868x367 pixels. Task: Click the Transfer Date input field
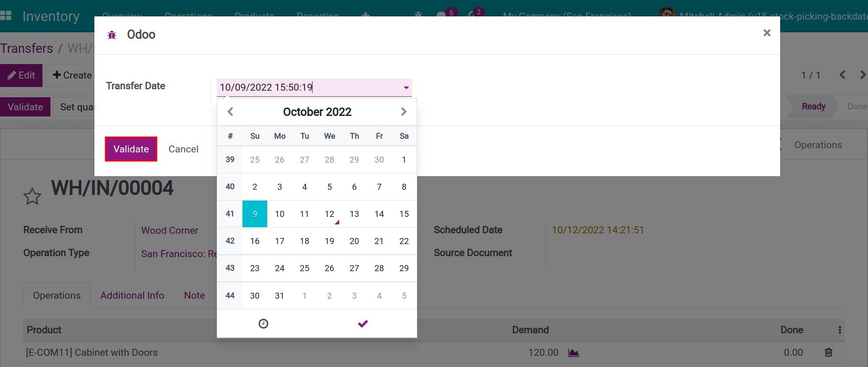point(308,87)
